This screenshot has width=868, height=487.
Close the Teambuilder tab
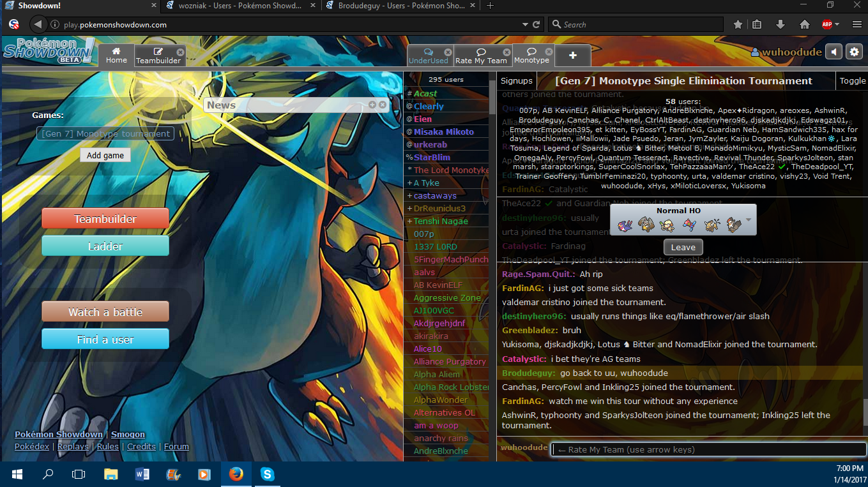pyautogui.click(x=180, y=52)
